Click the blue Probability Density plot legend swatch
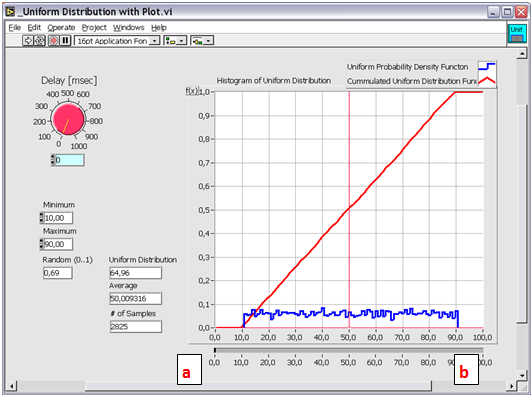Viewport: 532px width, 396px height. (487, 67)
